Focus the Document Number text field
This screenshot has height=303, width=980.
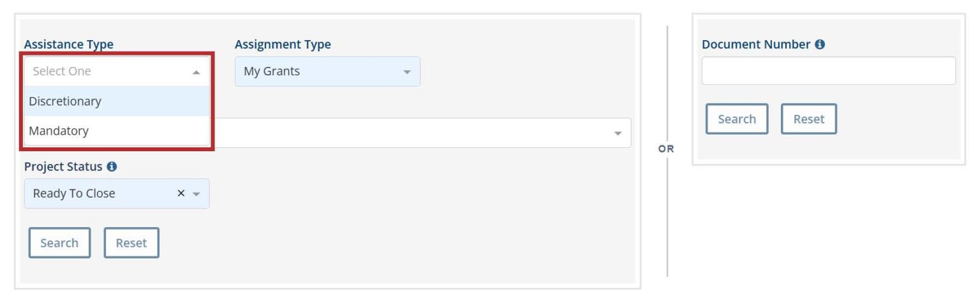click(x=828, y=71)
